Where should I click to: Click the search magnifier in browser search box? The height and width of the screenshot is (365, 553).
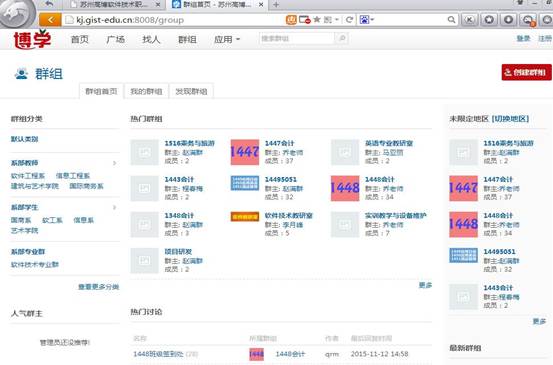click(451, 20)
